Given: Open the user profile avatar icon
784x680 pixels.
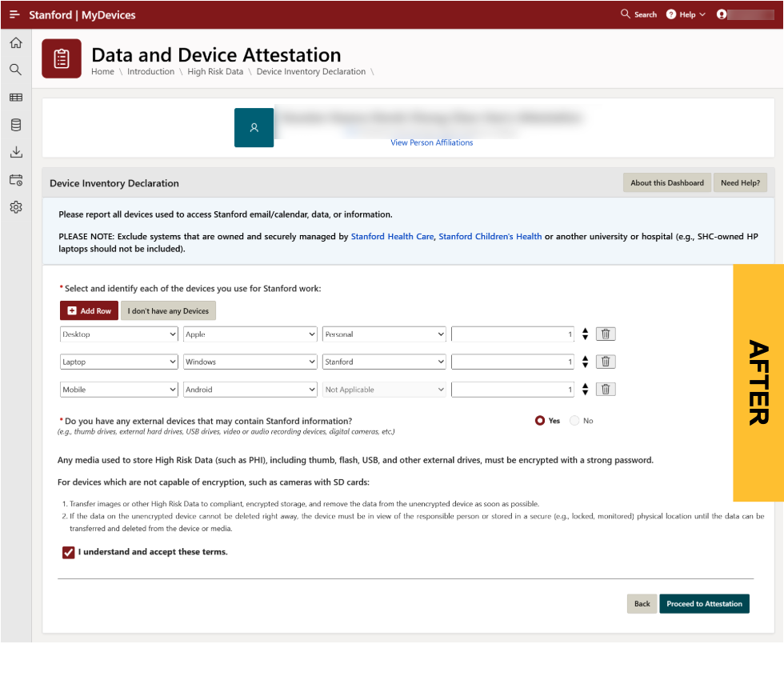Looking at the screenshot, I should click(721, 14).
